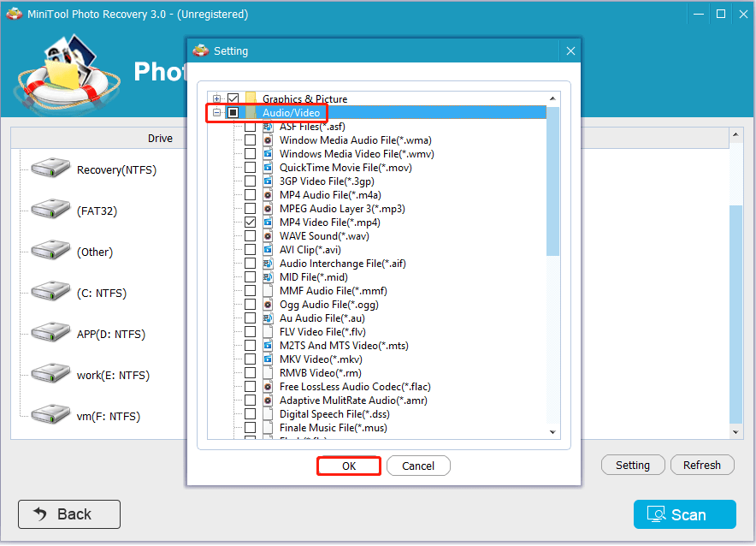Select the RMVB Video(*.rm) row text
756x546 pixels.
tap(320, 373)
